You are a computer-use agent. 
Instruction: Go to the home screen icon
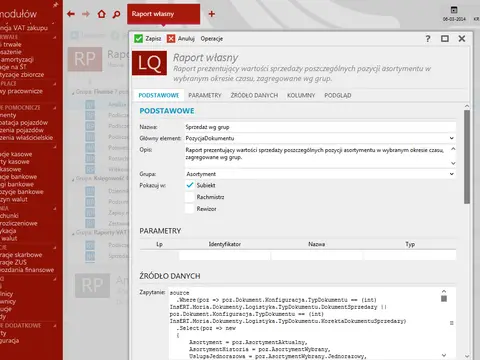pyautogui.click(x=102, y=14)
